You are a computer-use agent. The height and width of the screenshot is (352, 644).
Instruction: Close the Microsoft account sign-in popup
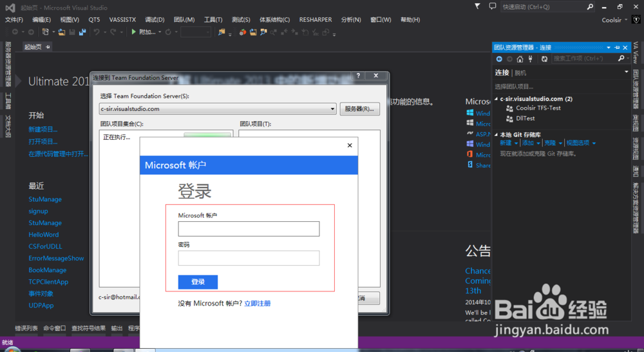coord(350,145)
